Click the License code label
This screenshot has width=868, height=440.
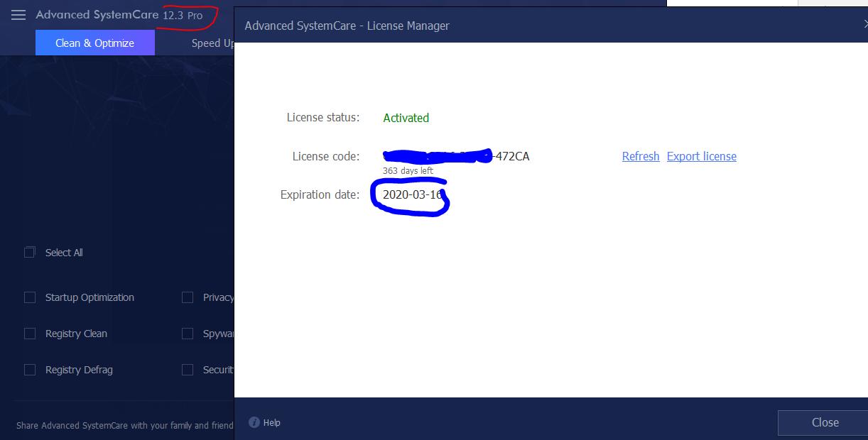coord(326,156)
